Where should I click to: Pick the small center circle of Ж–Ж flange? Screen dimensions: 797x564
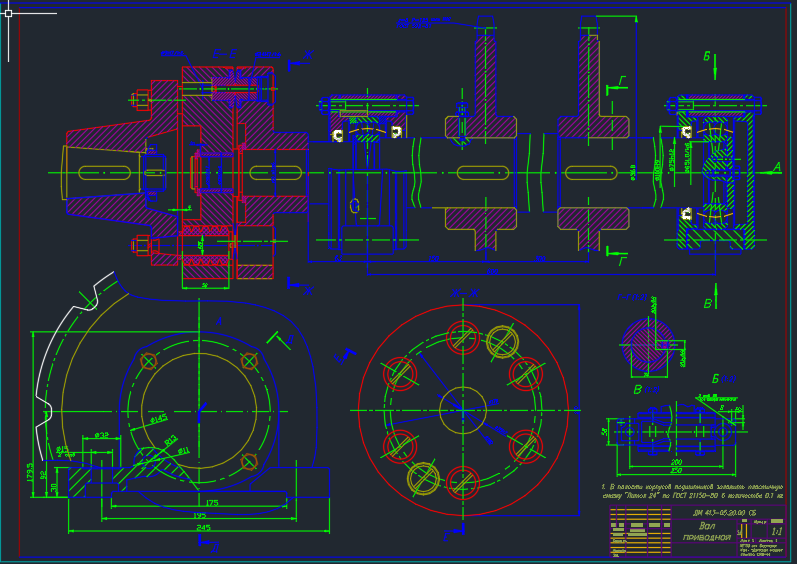pos(463,411)
